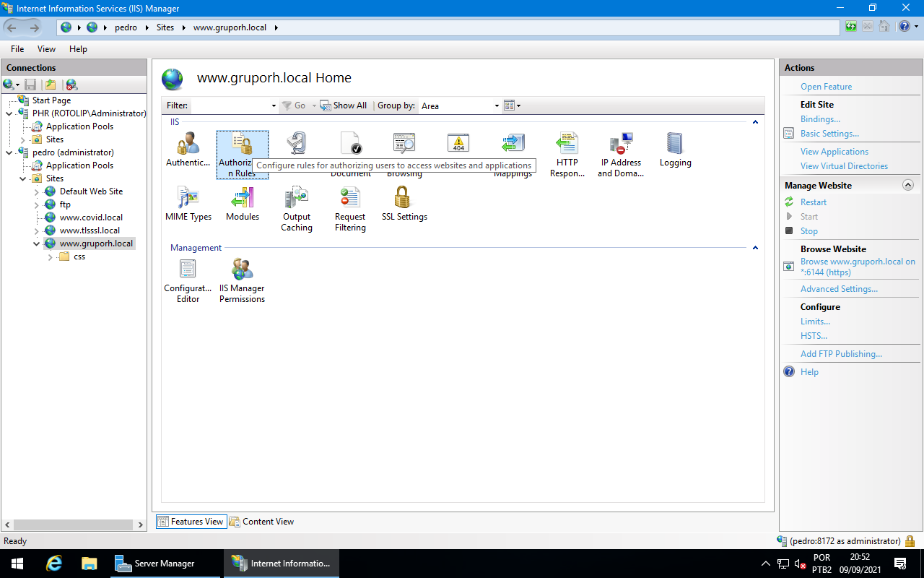The height and width of the screenshot is (578, 924).
Task: Collapse the www.gruporh.local tree node
Action: (37, 244)
